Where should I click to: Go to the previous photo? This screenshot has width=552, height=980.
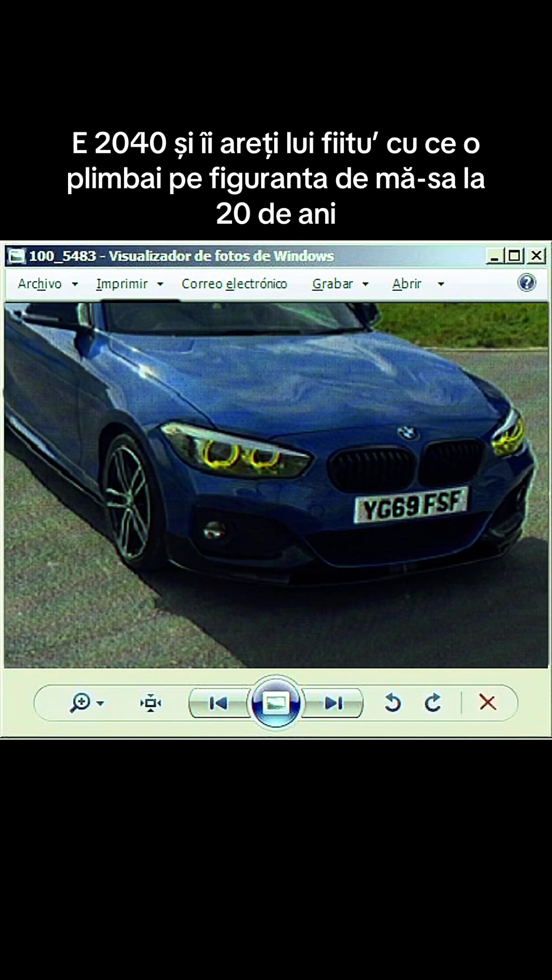click(219, 704)
